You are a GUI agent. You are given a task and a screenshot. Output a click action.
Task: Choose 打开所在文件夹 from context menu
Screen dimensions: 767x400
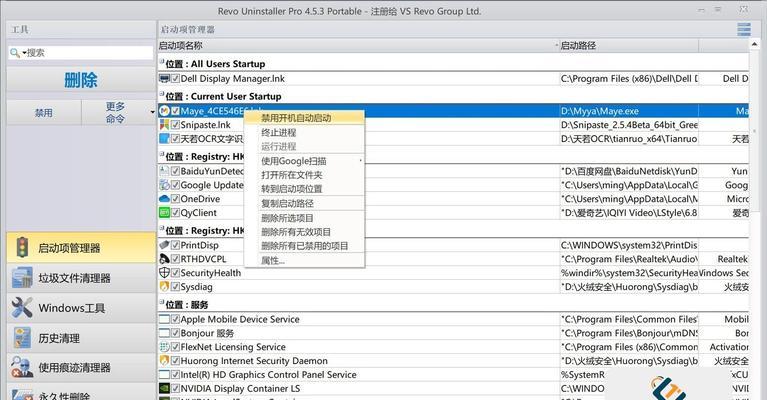304,175
